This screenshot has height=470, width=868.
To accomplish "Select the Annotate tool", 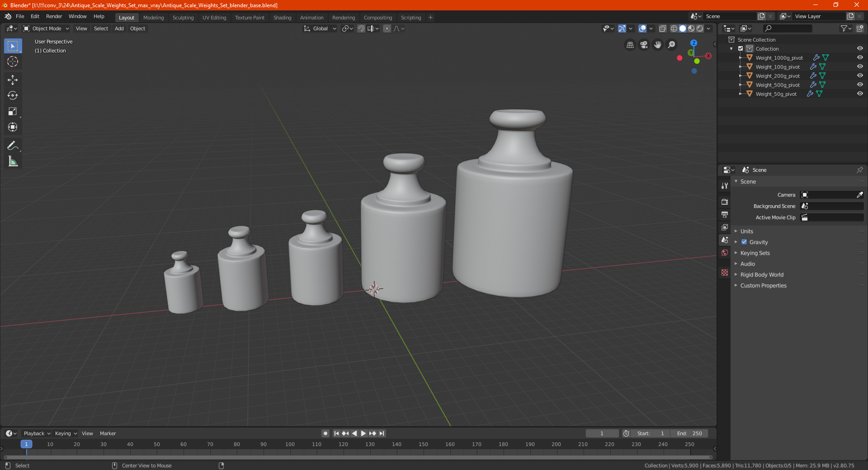I will click(x=13, y=146).
